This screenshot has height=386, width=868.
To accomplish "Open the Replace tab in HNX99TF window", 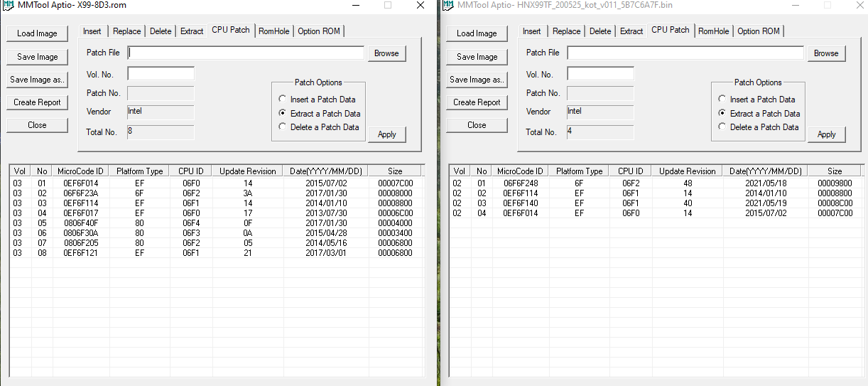I will [x=566, y=31].
